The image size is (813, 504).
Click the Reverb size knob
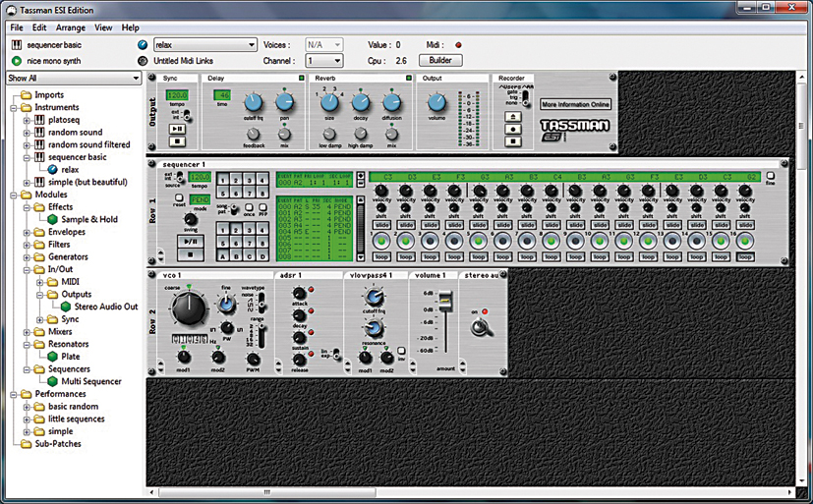coord(329,103)
